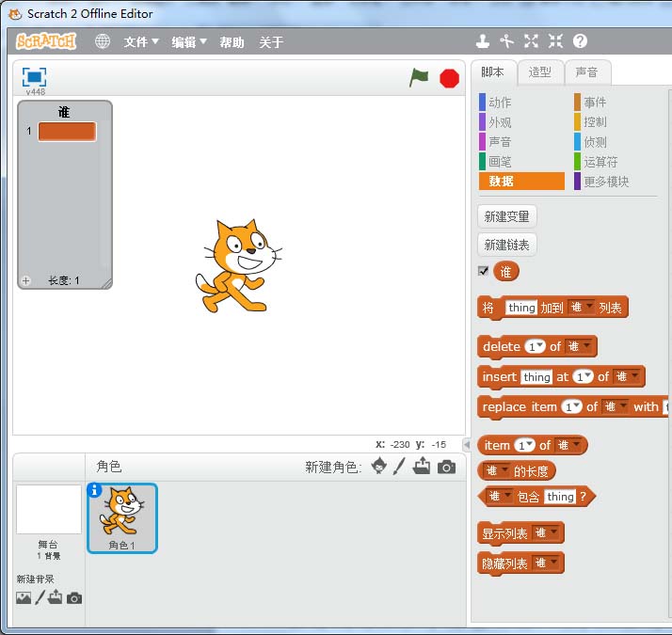
Task: Click the grow sprite tool
Action: (531, 41)
